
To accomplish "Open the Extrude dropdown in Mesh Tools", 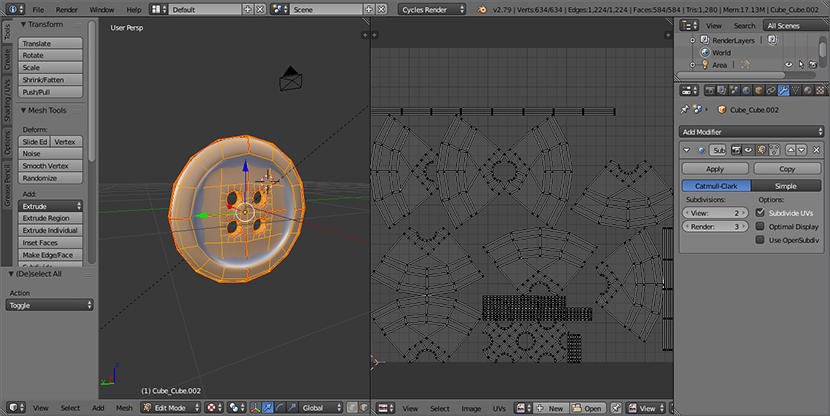I will (x=50, y=206).
